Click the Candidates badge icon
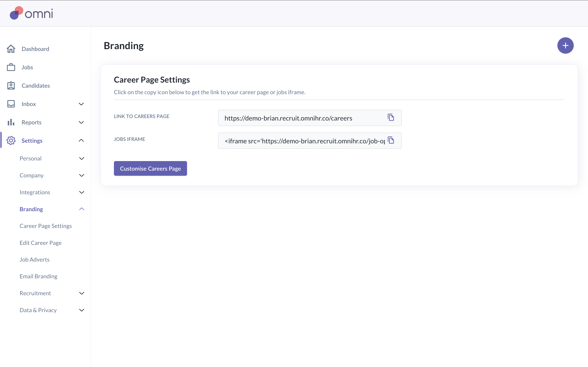588x367 pixels. (x=11, y=86)
